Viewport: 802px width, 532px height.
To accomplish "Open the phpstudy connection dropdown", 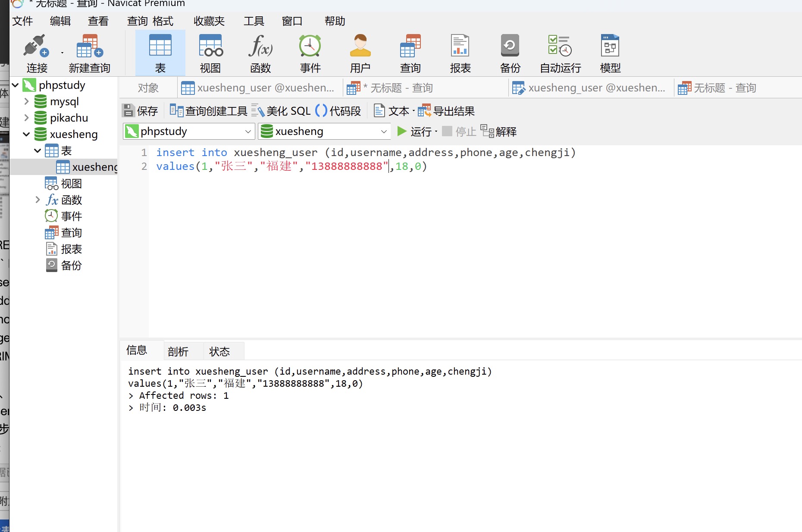I will coord(248,131).
